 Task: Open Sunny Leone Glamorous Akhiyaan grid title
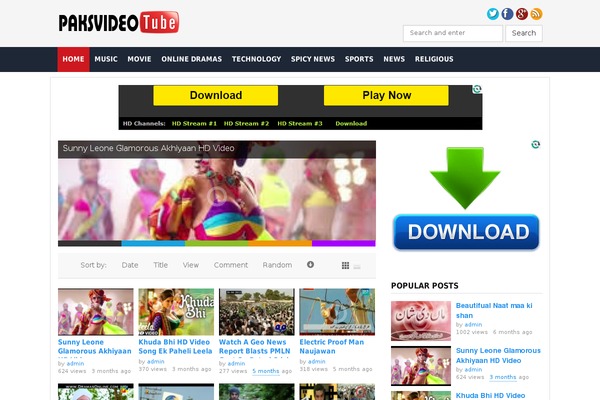pyautogui.click(x=95, y=347)
